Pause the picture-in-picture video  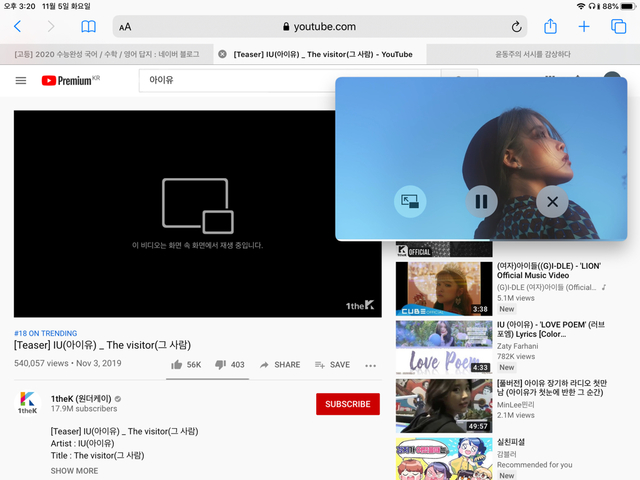coord(481,201)
